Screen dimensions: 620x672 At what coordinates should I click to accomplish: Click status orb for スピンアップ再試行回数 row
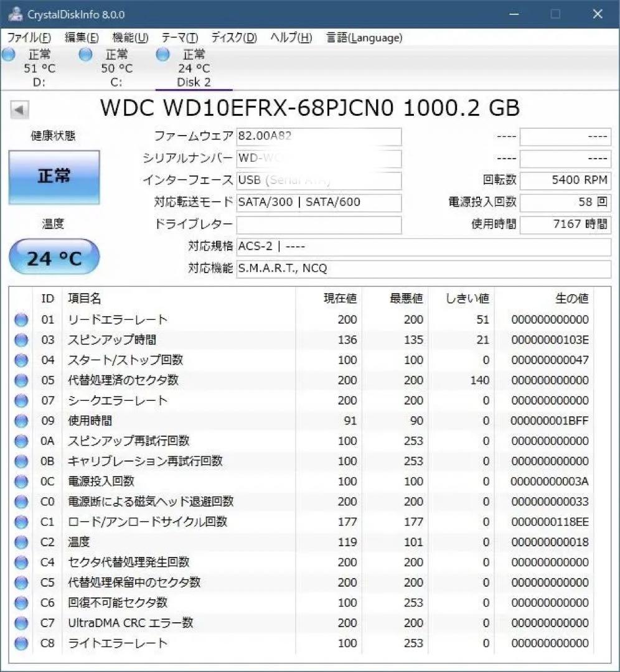[x=21, y=441]
